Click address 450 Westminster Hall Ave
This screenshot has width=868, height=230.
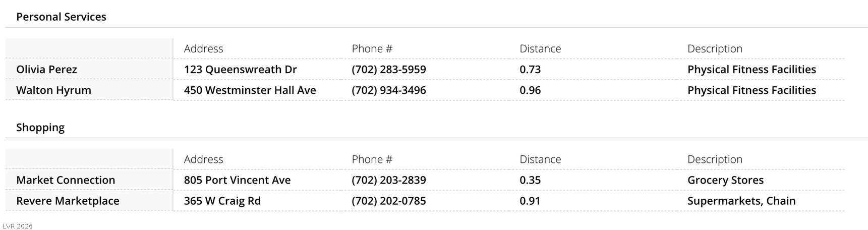(250, 90)
